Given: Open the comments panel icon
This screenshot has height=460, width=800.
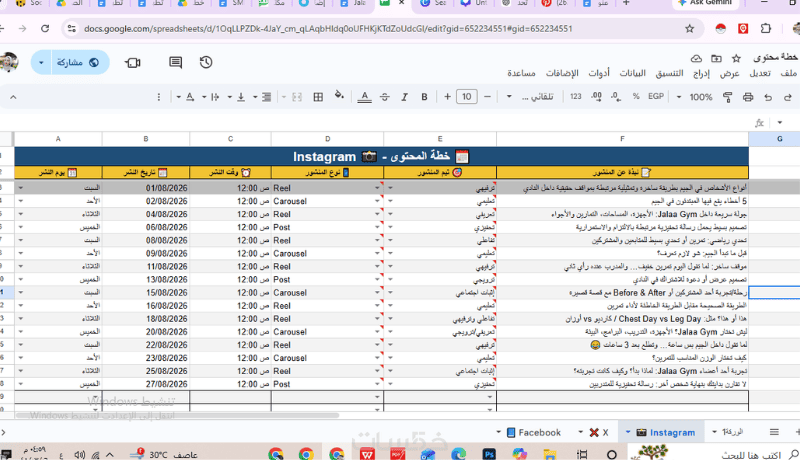Looking at the screenshot, I should tap(176, 62).
